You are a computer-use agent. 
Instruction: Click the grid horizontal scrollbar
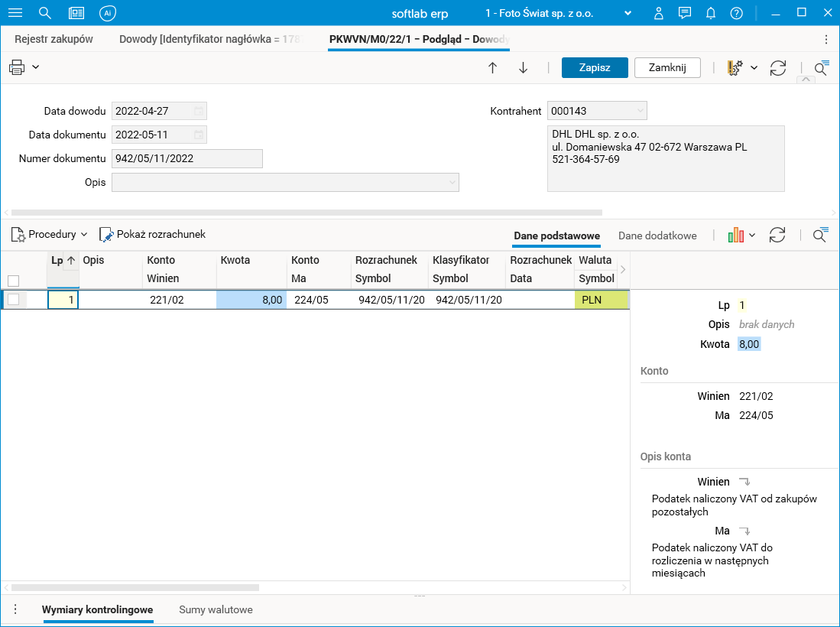tap(135, 587)
